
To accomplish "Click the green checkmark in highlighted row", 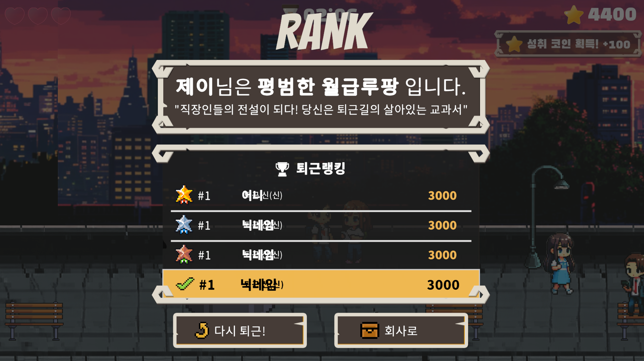I will click(185, 284).
